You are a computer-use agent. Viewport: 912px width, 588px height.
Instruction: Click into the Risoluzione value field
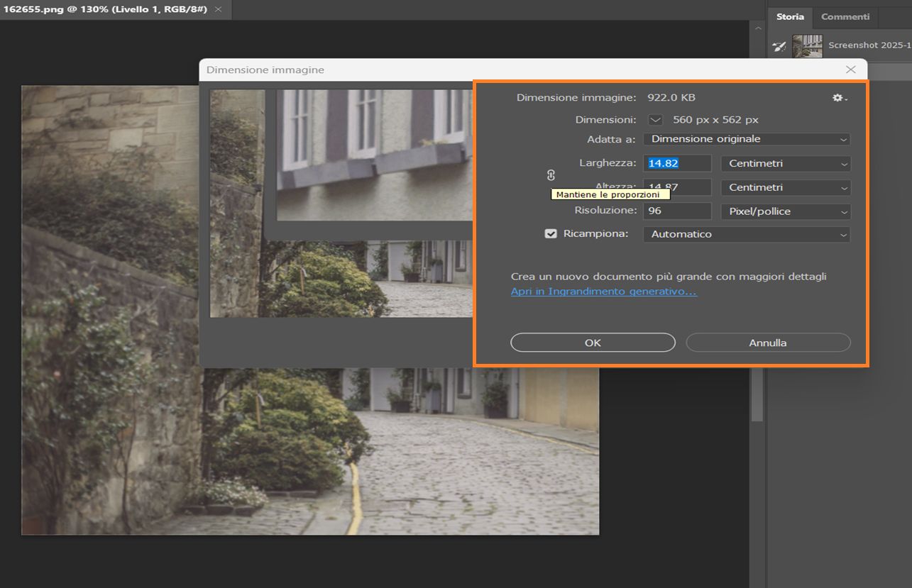point(676,211)
